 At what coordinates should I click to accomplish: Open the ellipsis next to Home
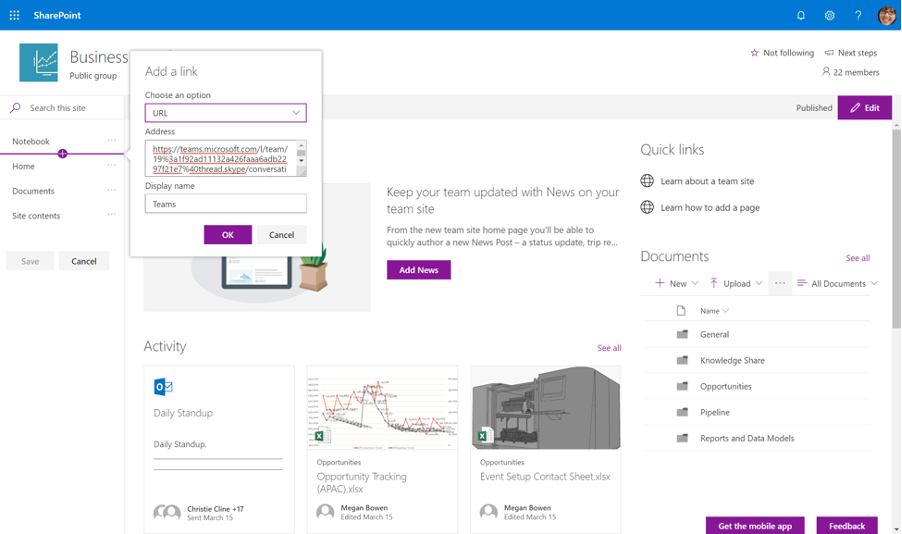[112, 165]
